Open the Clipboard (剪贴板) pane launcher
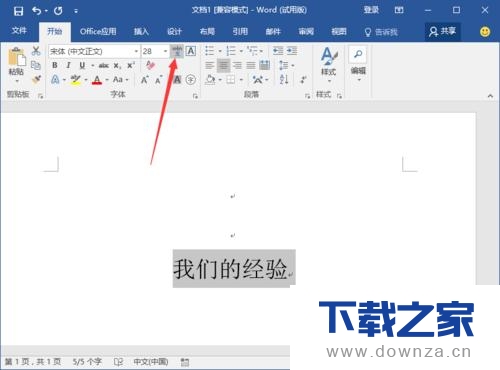 41,96
